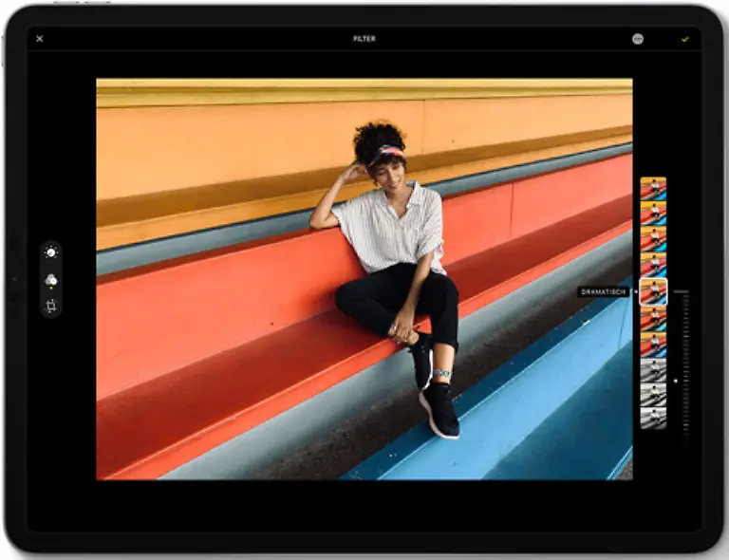Select the second filter thumbnail from top
729x560 pixels.
tap(653, 214)
